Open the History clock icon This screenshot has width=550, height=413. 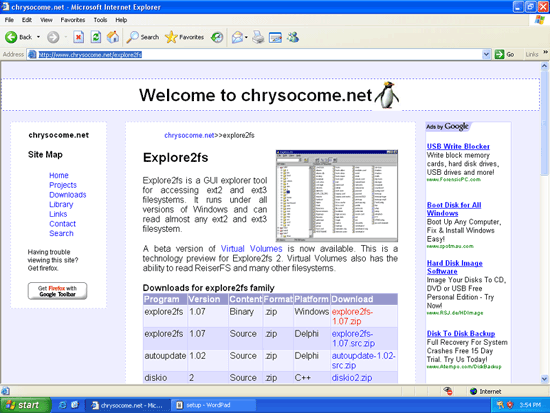pyautogui.click(x=217, y=37)
